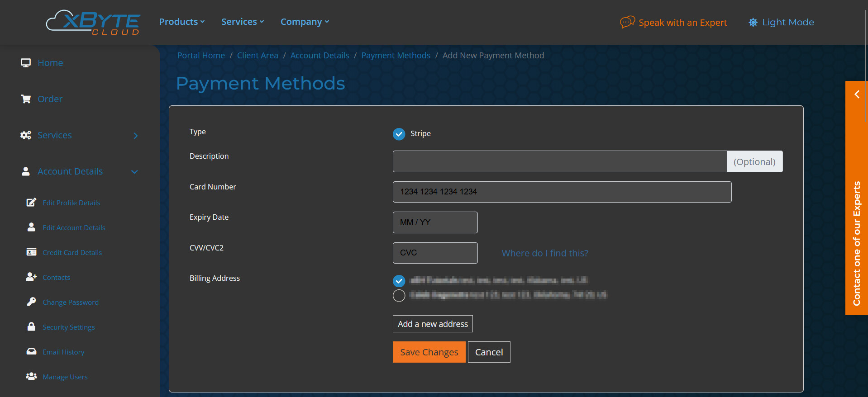Click the Manage Users group icon
This screenshot has height=397, width=868.
(x=31, y=377)
